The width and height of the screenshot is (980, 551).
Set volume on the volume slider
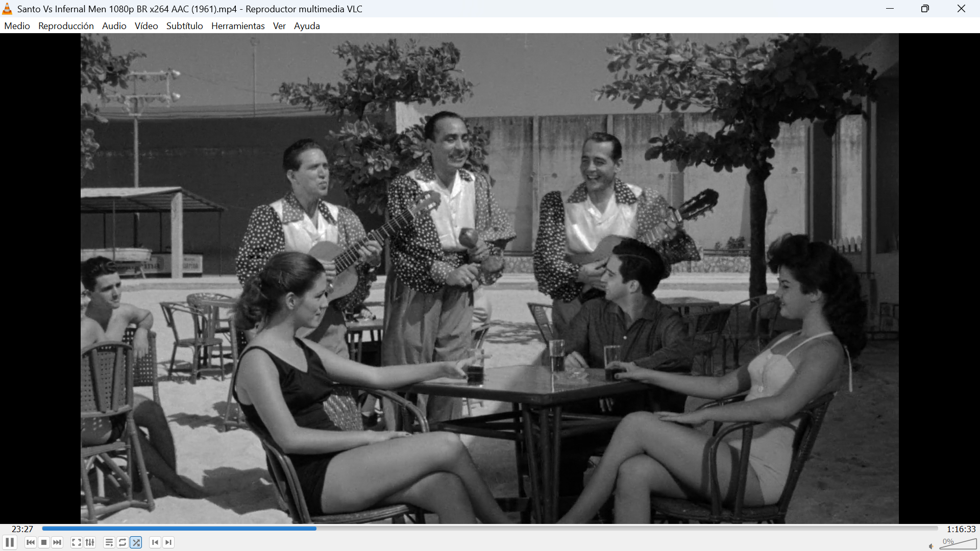(x=958, y=544)
